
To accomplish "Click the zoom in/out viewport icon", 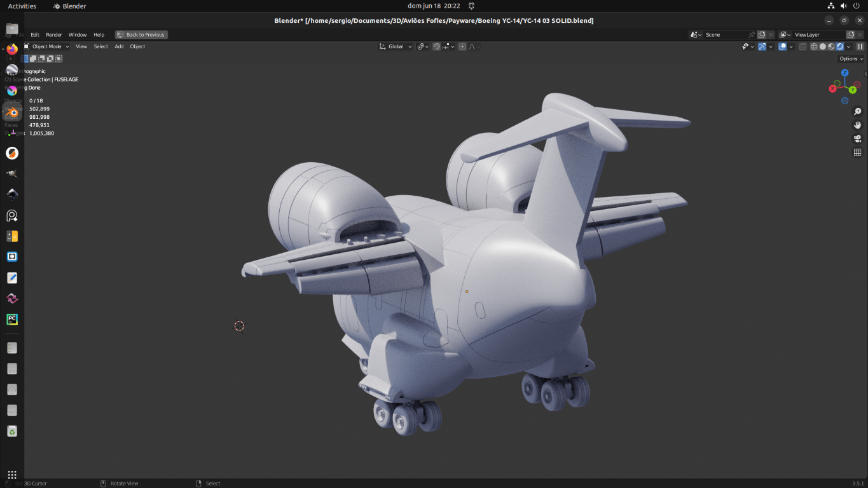I will (x=857, y=112).
